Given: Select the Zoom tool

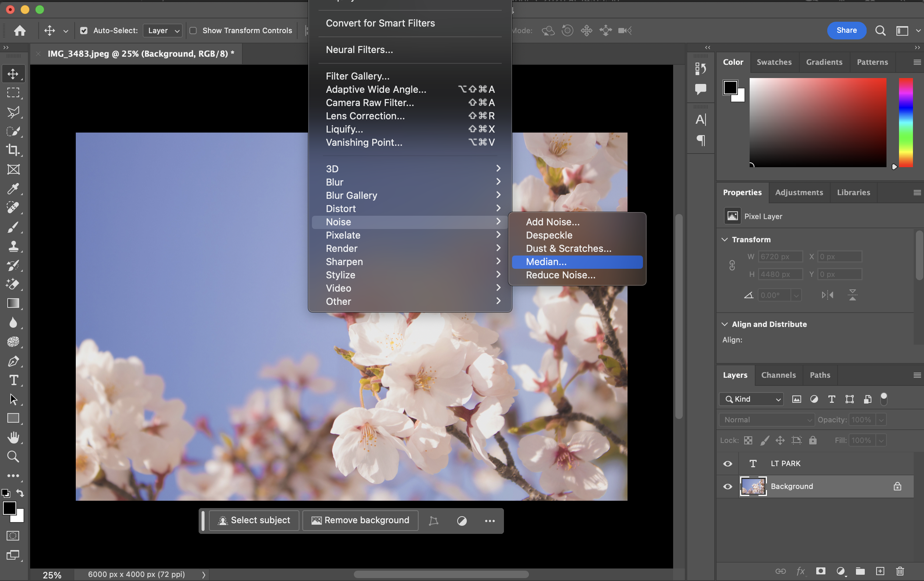Looking at the screenshot, I should tap(13, 457).
